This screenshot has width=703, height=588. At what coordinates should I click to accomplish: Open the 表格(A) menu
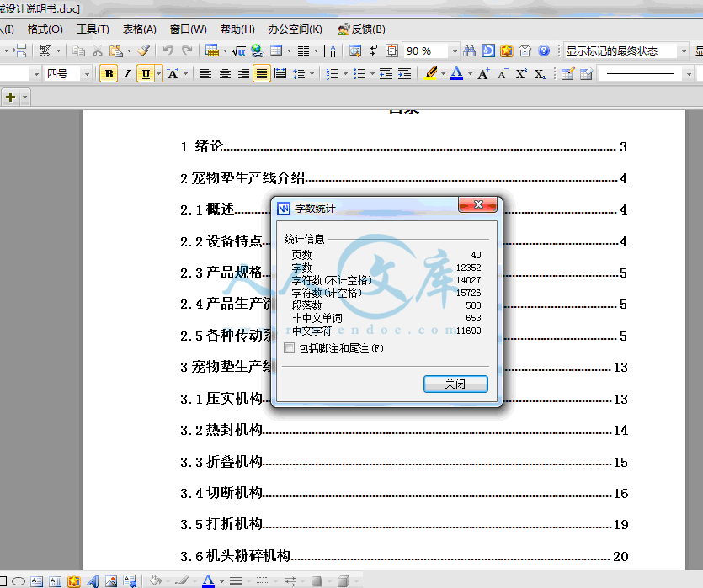click(140, 29)
